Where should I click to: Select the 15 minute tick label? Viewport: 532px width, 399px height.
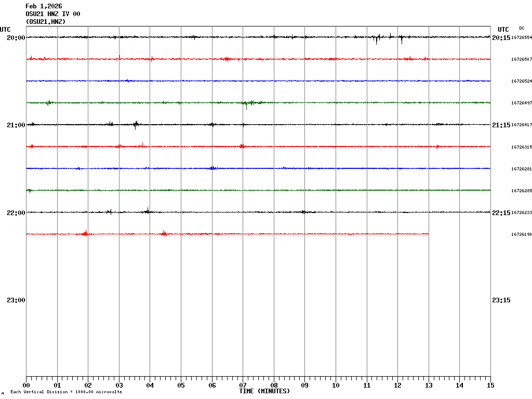coord(490,385)
